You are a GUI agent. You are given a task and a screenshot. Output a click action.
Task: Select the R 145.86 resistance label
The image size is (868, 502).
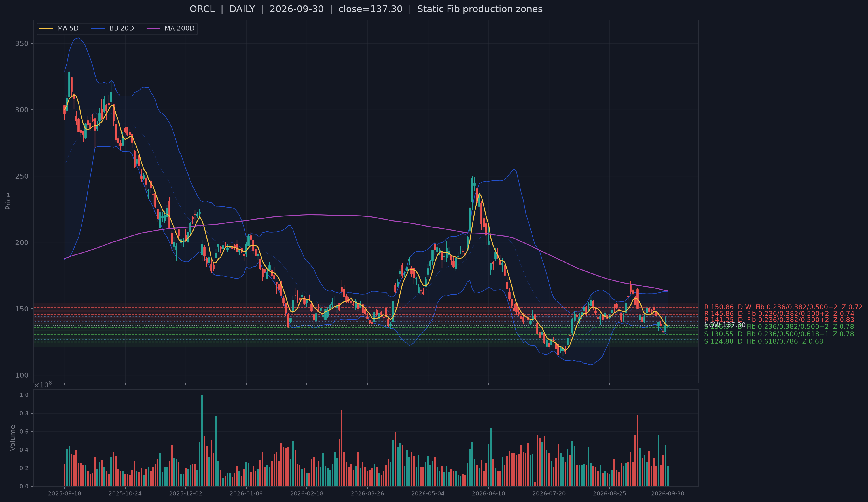[x=779, y=313]
